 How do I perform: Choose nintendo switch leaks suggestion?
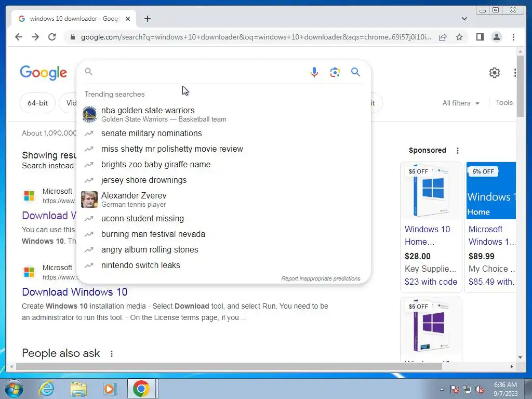tap(224, 265)
